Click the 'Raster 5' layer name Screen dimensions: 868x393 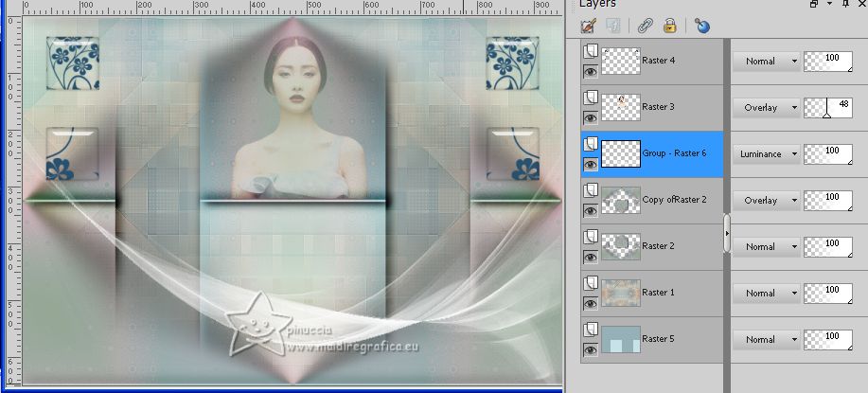point(658,339)
